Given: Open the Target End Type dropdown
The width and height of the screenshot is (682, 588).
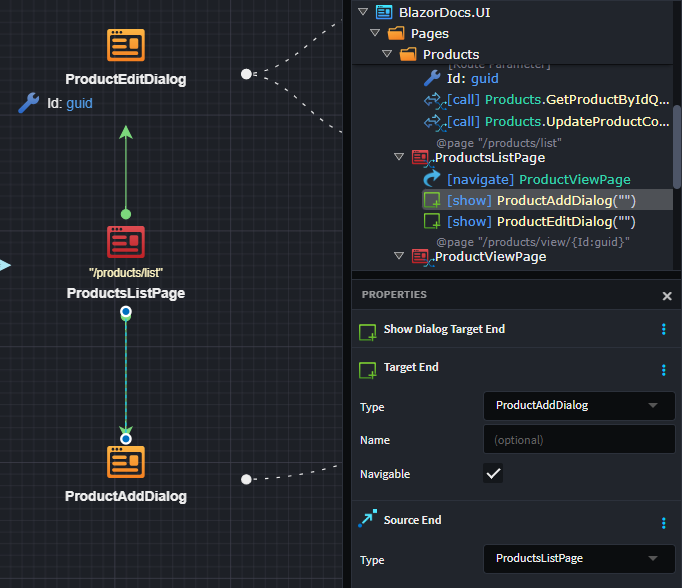Looking at the screenshot, I should coord(579,405).
